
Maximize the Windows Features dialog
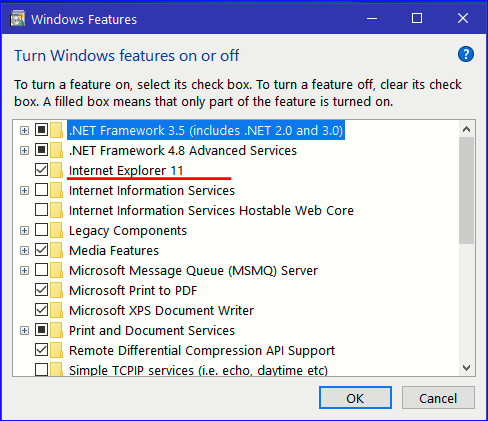pyautogui.click(x=417, y=18)
